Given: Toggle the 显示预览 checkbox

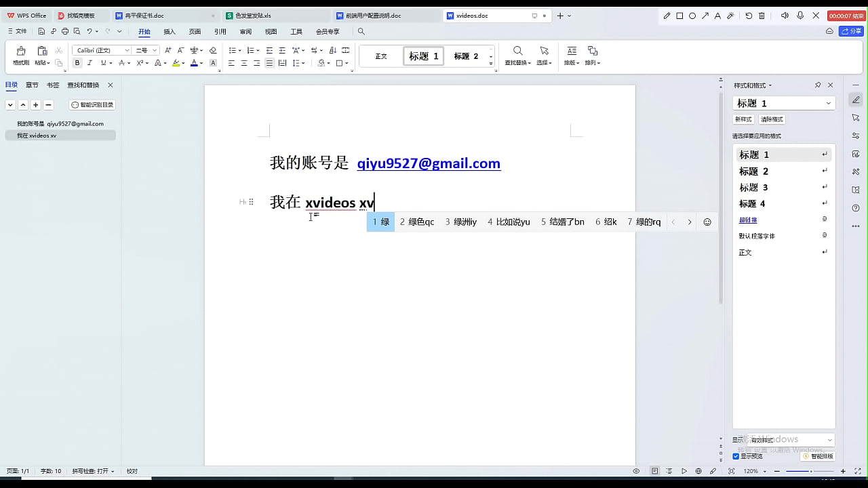Looking at the screenshot, I should pos(736,456).
